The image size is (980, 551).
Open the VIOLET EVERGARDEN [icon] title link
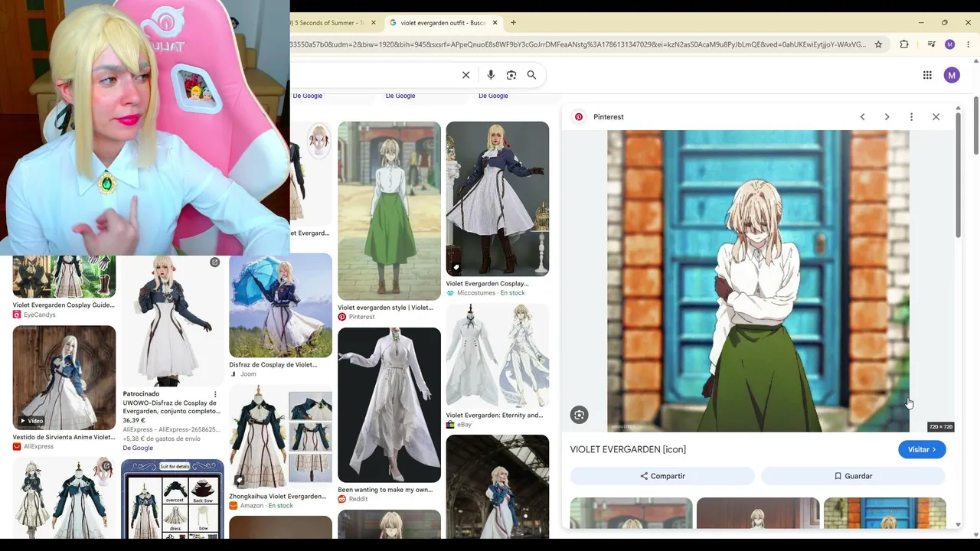pyautogui.click(x=628, y=449)
